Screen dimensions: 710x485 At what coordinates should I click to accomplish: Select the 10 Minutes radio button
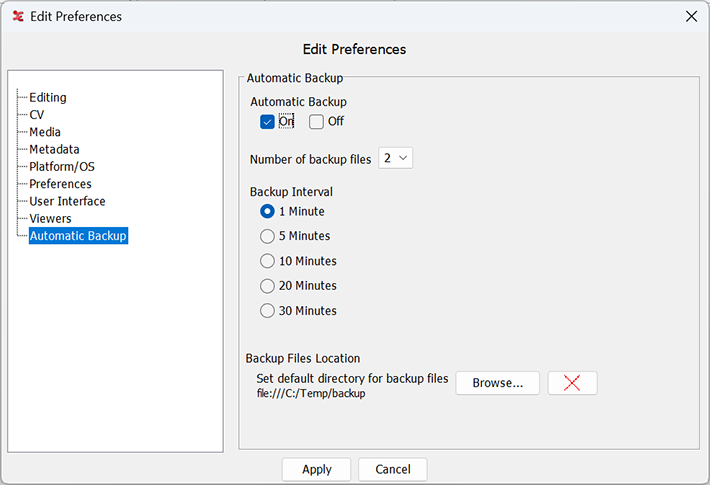pyautogui.click(x=267, y=261)
